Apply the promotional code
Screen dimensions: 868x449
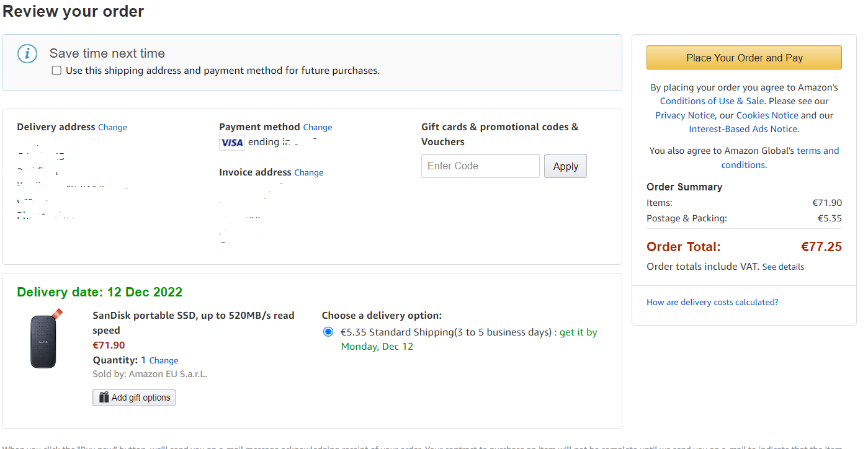(565, 166)
